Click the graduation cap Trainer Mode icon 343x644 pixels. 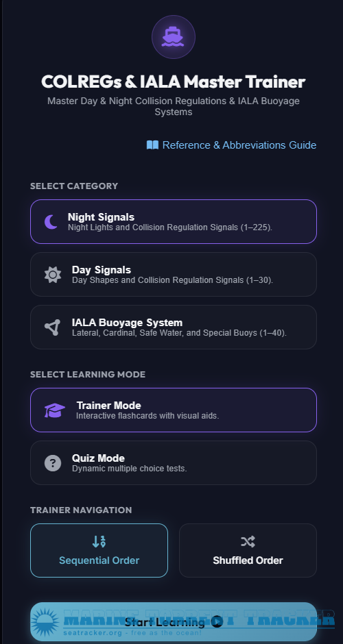pyautogui.click(x=55, y=410)
